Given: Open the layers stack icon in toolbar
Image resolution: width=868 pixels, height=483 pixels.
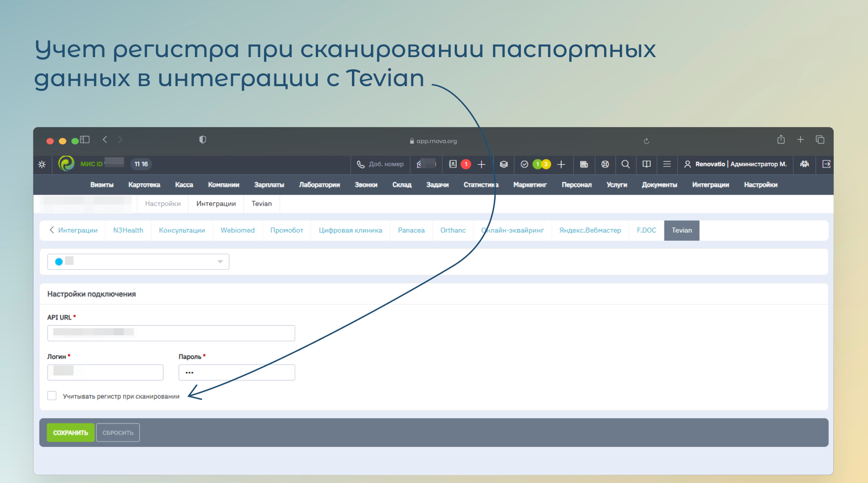Looking at the screenshot, I should 504,164.
